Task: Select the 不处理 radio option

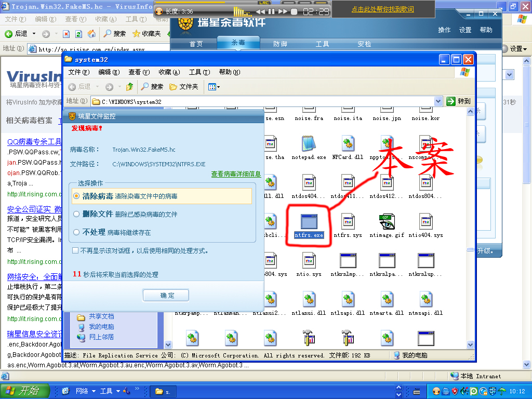Action: tap(76, 232)
